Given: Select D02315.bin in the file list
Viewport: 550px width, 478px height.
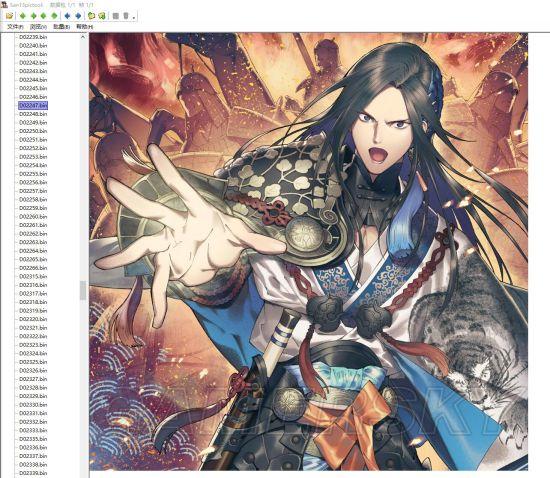Looking at the screenshot, I should click(33, 276).
